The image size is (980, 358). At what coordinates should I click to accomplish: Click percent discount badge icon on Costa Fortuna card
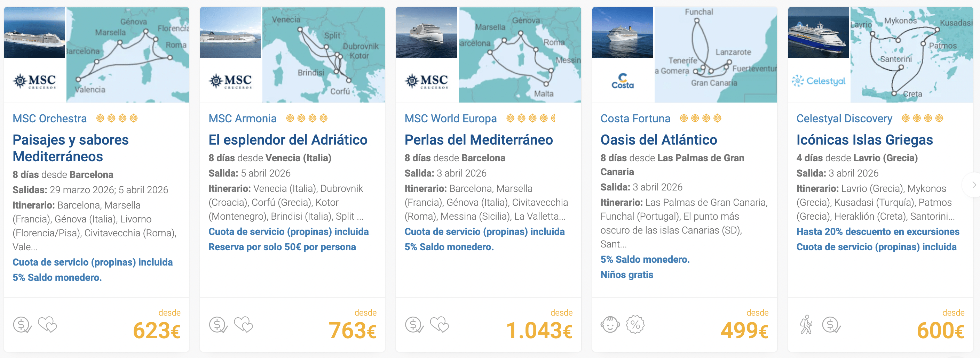click(635, 325)
